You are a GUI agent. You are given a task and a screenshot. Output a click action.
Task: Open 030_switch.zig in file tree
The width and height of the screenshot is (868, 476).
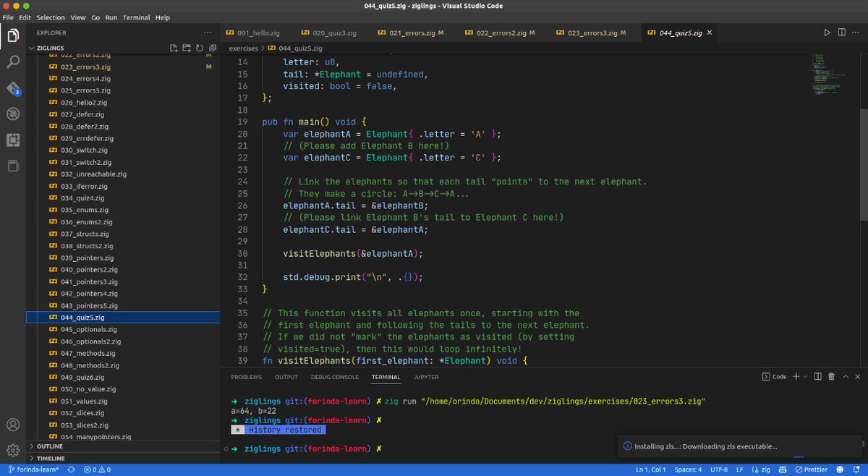pyautogui.click(x=85, y=150)
